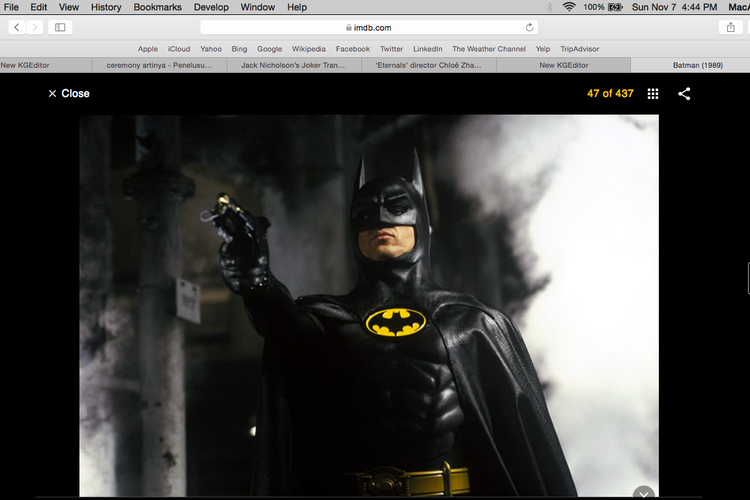The width and height of the screenshot is (750, 500).
Task: Show the Safari sidebar
Action: [x=60, y=27]
